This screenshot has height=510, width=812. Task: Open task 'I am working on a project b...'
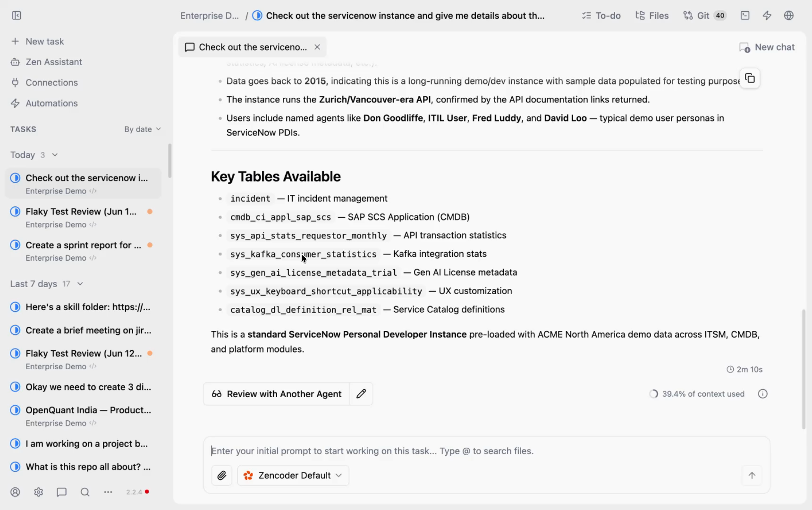tap(83, 443)
